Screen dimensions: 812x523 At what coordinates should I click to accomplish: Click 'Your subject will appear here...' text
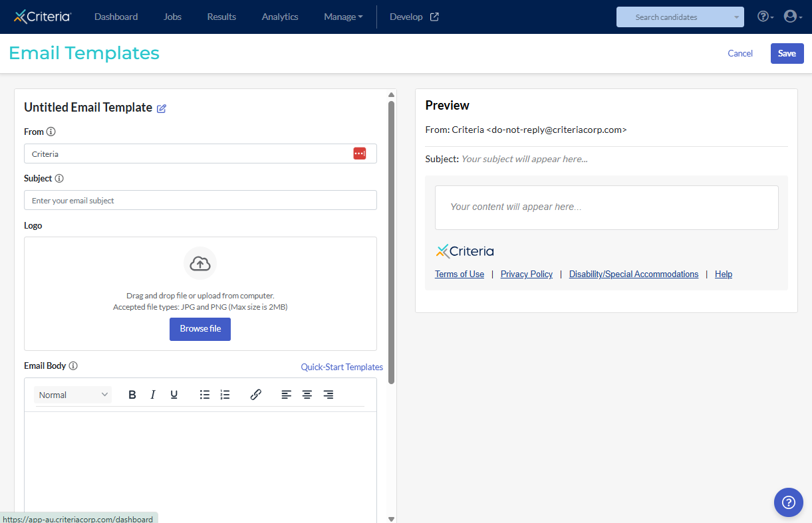click(x=525, y=159)
